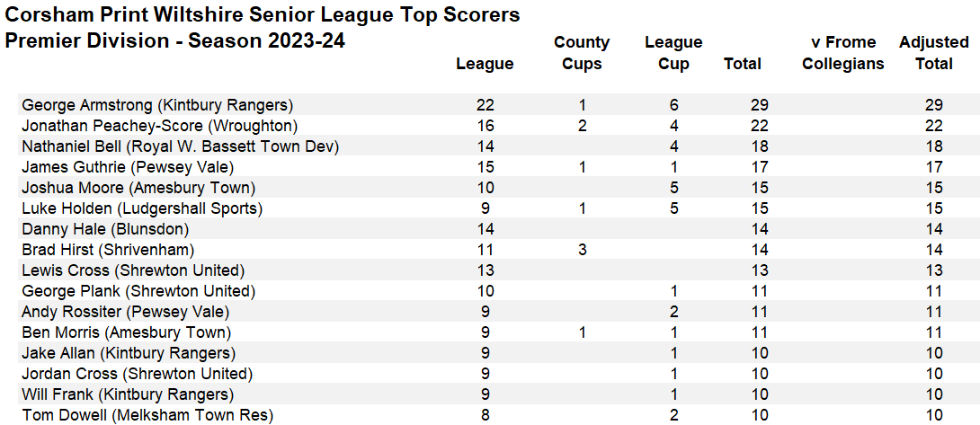980x425 pixels.
Task: Click Brad Hirst's County Cups value 3
Action: (583, 250)
